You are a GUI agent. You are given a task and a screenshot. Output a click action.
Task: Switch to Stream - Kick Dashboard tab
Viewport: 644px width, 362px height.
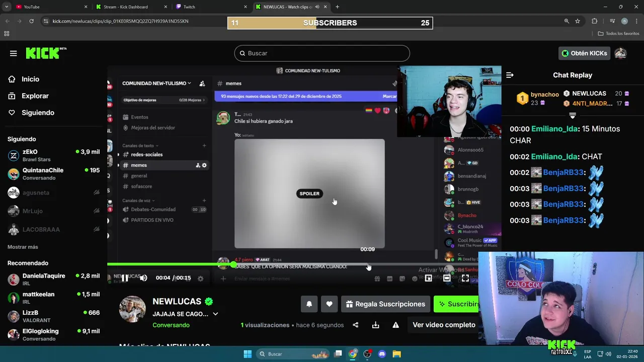click(131, 7)
